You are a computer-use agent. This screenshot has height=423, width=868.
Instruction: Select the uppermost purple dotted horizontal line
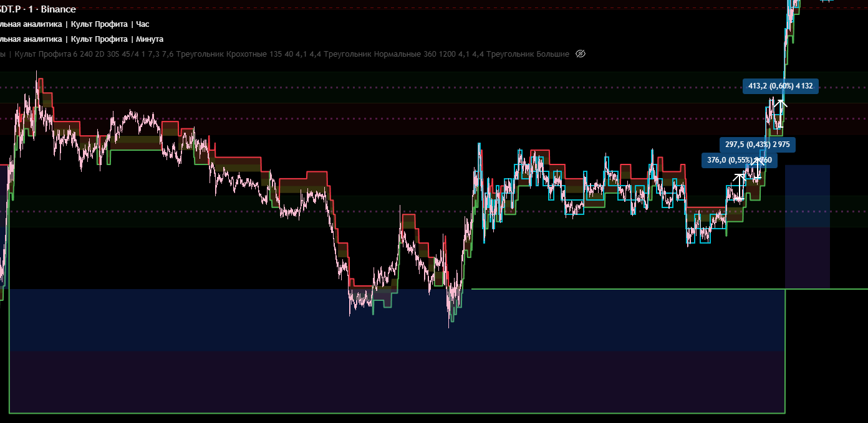(x=374, y=88)
